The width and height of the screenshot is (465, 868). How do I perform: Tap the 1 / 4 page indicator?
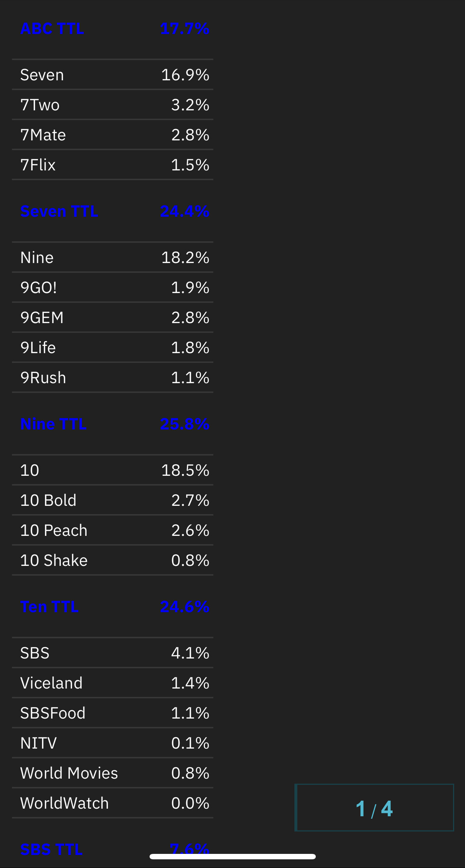click(x=374, y=808)
